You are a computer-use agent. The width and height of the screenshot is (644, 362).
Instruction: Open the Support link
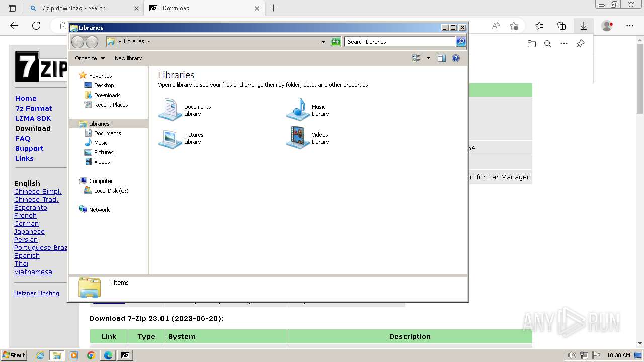point(29,149)
